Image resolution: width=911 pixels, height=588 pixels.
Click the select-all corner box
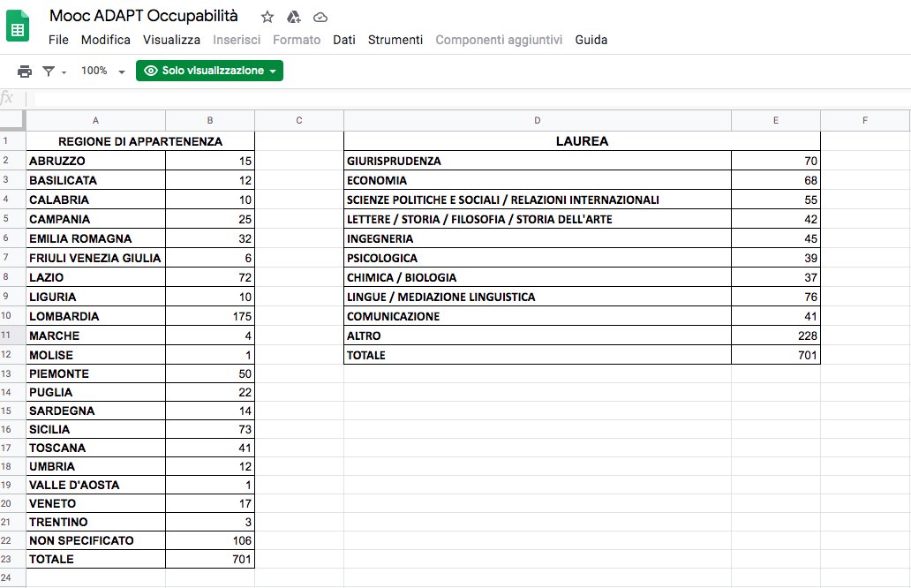[x=12, y=120]
